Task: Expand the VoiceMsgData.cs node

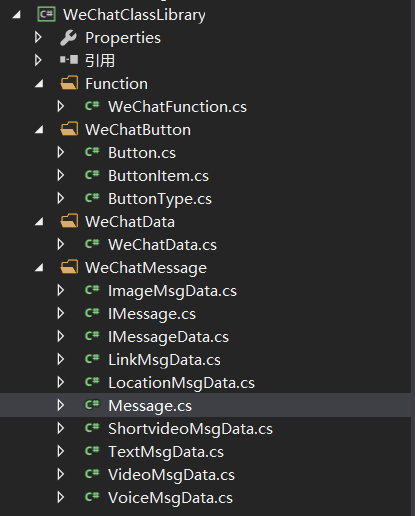Action: click(61, 497)
